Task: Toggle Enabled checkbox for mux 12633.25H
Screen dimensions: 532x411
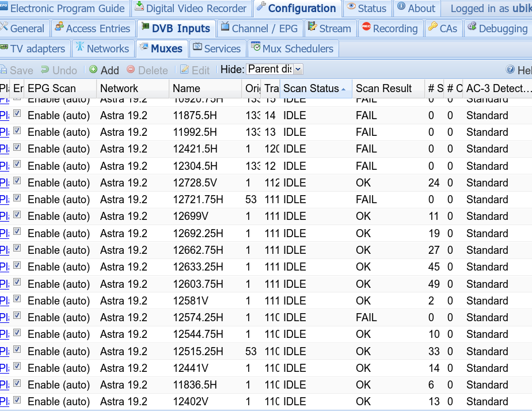Action: 17,265
